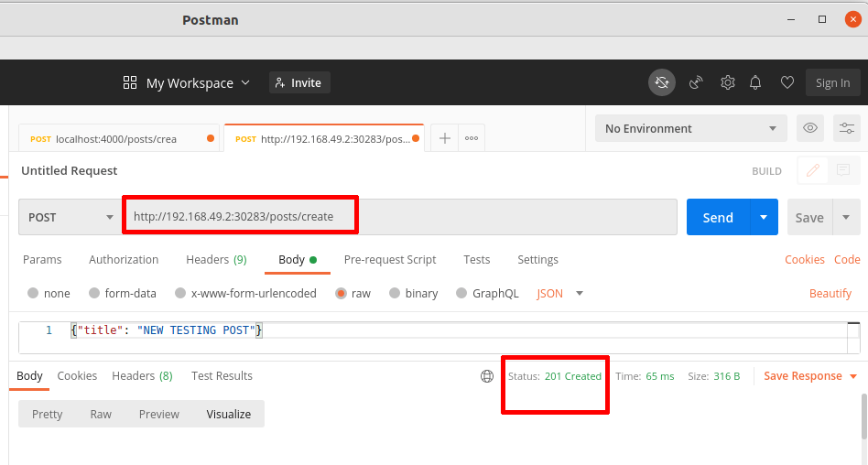Open the request Settings tab
Image resolution: width=868 pixels, height=465 pixels.
coord(537,260)
